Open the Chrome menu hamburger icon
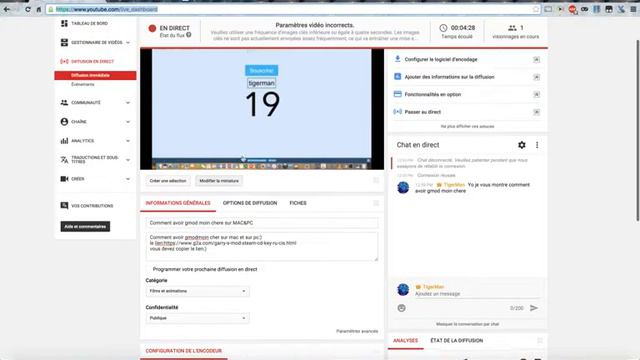The image size is (640, 360). coord(633,9)
